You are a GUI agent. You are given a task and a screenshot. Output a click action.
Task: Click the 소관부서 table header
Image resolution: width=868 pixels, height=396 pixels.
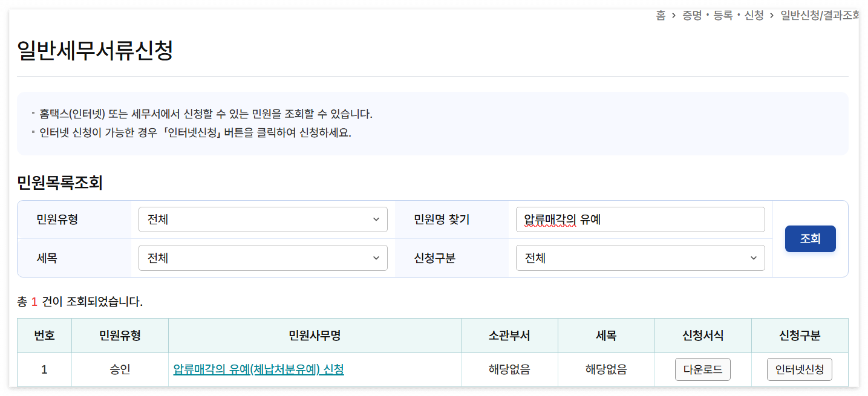[509, 336]
